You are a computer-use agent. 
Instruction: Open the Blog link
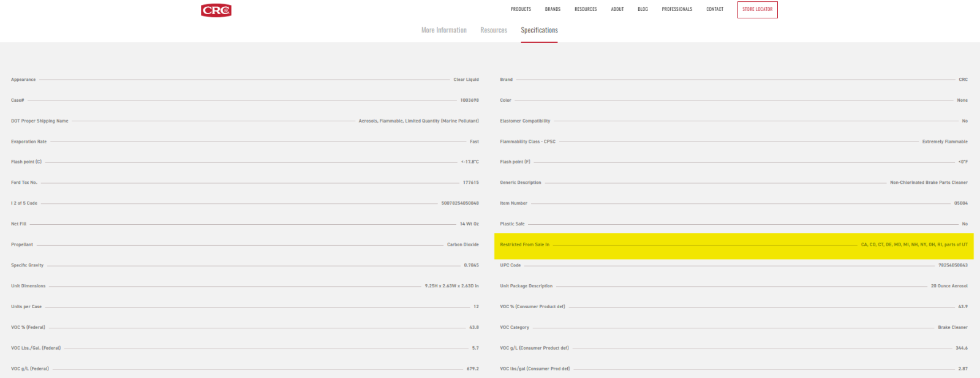point(643,10)
